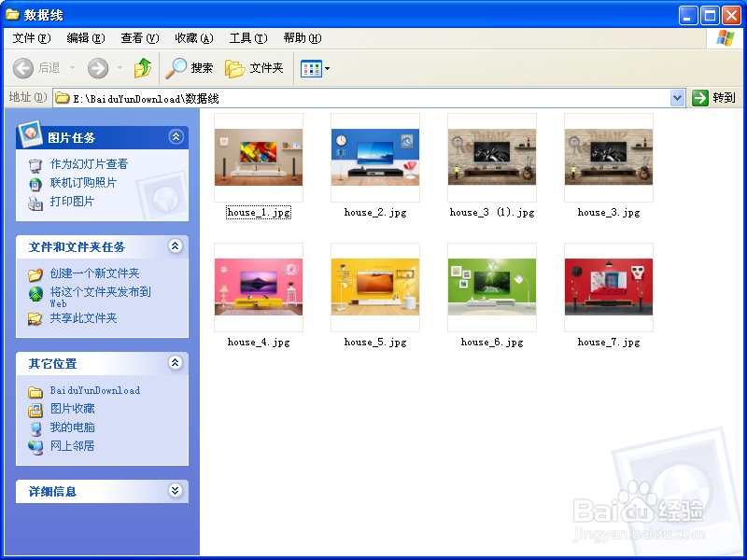Open 我的电脑 link in Other Places

[73, 427]
